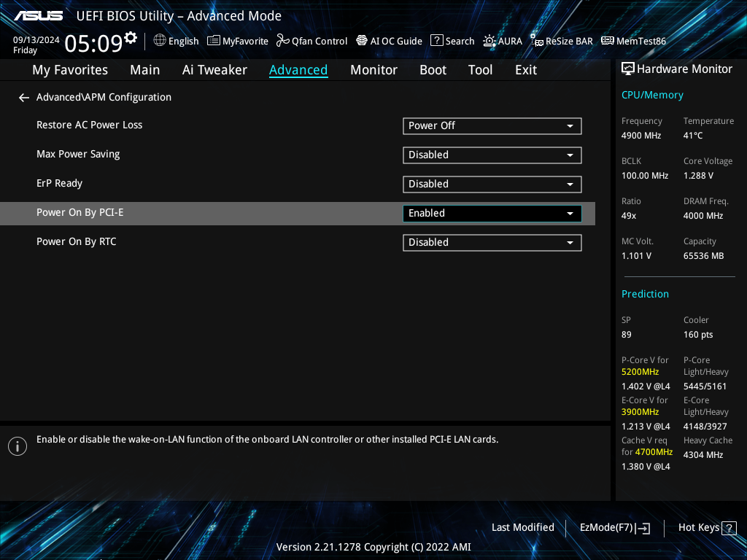Launch AI OC Guide icon
This screenshot has width=747, height=560.
point(362,41)
